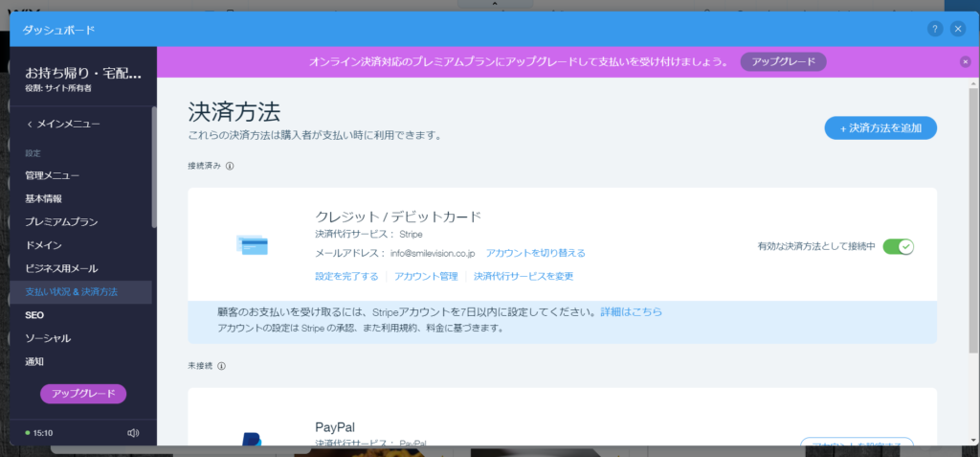The image size is (980, 457).
Task: Open ソーシャル settings
Action: pyautogui.click(x=48, y=338)
